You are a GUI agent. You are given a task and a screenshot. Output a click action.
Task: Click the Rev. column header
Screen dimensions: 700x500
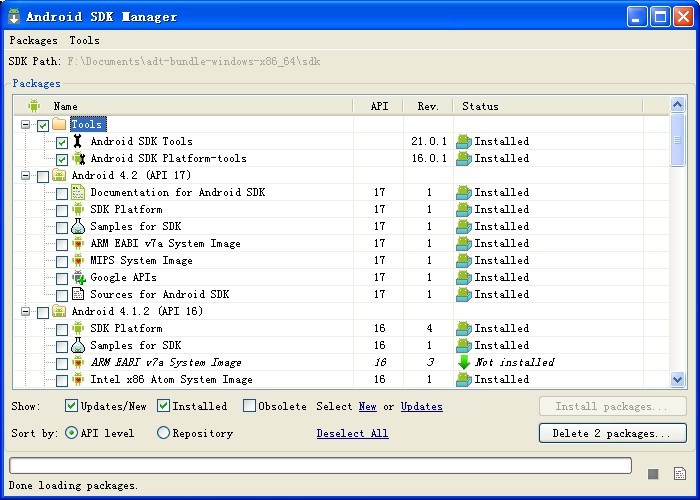(428, 106)
